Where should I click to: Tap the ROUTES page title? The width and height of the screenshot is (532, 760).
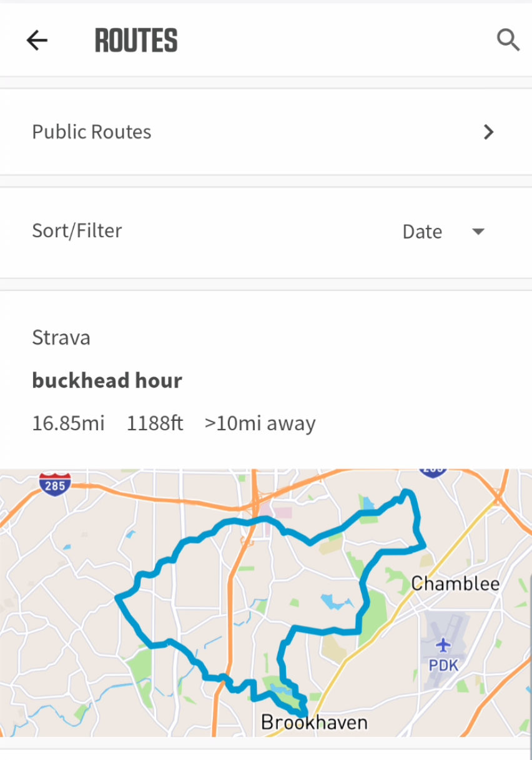point(136,41)
